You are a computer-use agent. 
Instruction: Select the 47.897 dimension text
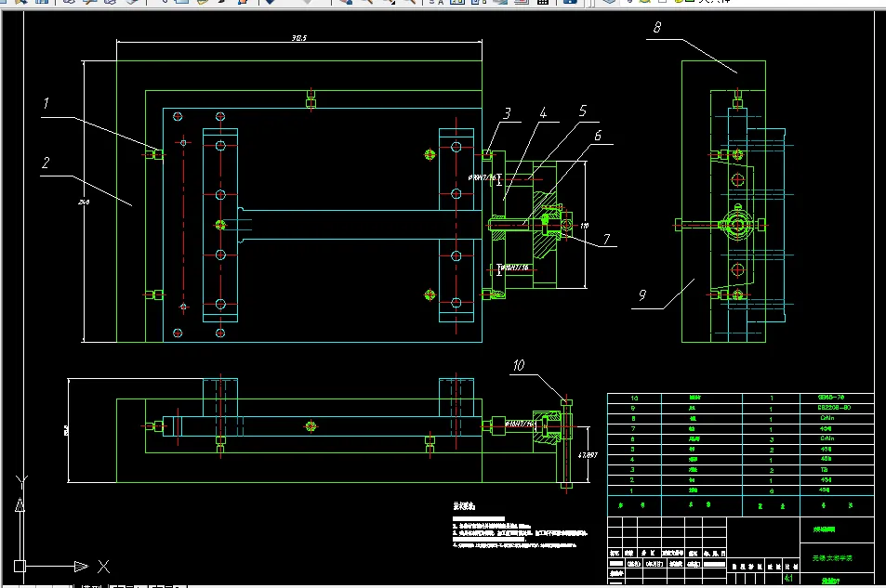588,454
